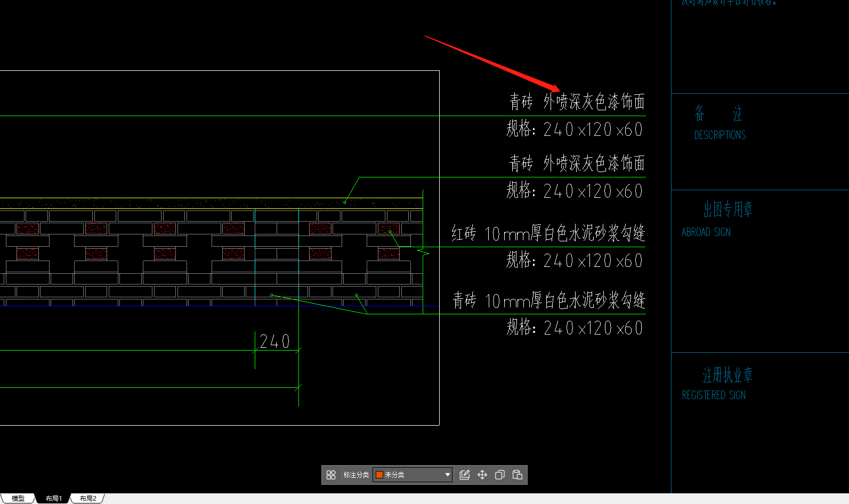849x504 pixels.
Task: Select the 青砖 外喷深灰色漆饰面 note on the green leader
Action: [577, 163]
